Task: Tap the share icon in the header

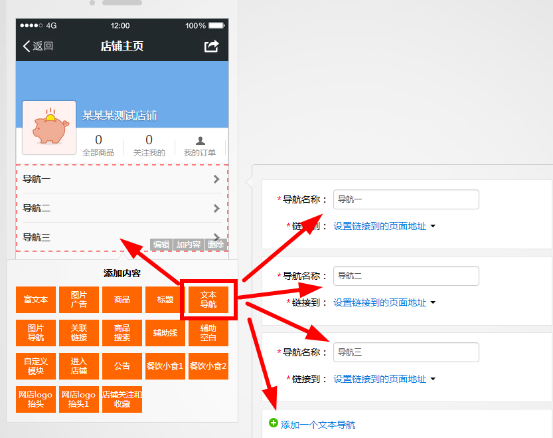Action: coord(212,46)
